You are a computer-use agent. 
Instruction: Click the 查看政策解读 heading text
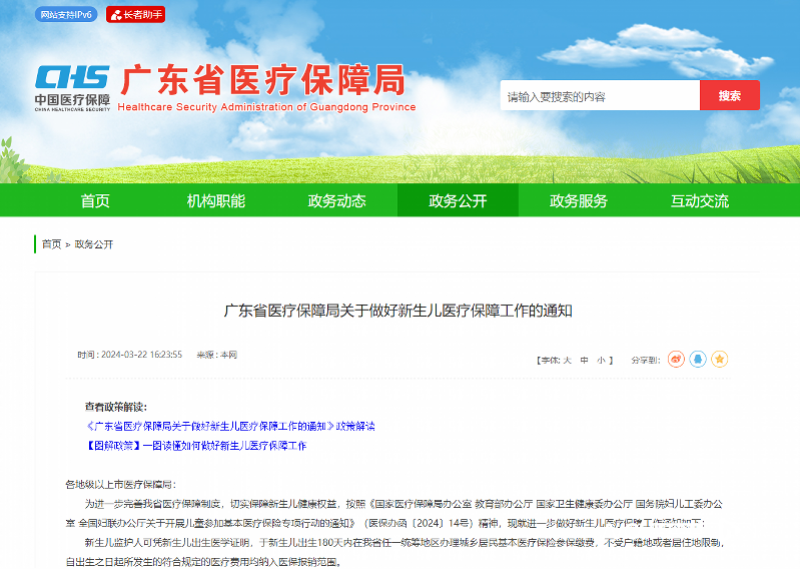click(116, 407)
